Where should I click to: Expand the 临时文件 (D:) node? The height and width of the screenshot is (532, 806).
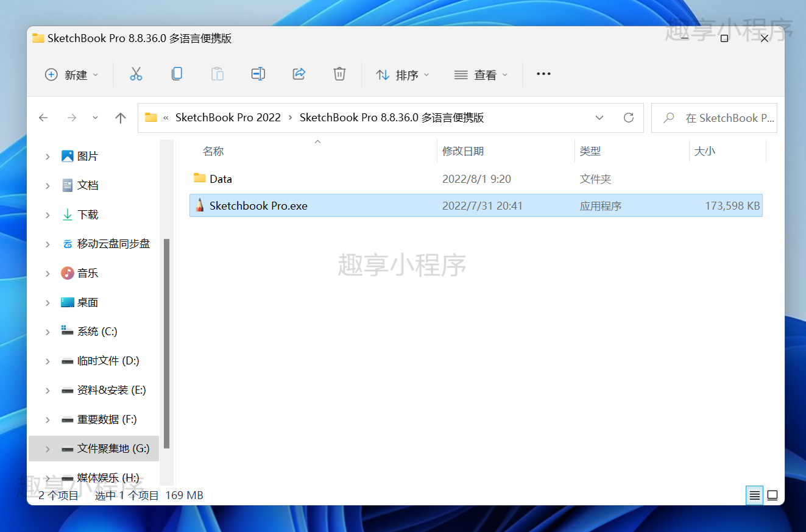48,361
